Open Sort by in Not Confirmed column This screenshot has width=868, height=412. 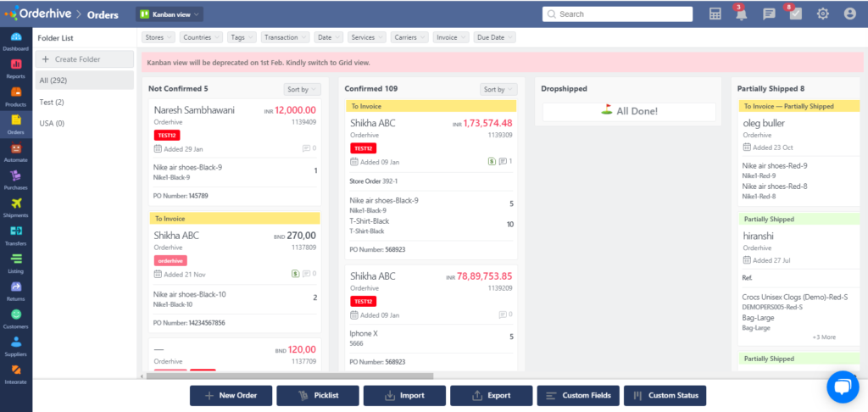[303, 89]
